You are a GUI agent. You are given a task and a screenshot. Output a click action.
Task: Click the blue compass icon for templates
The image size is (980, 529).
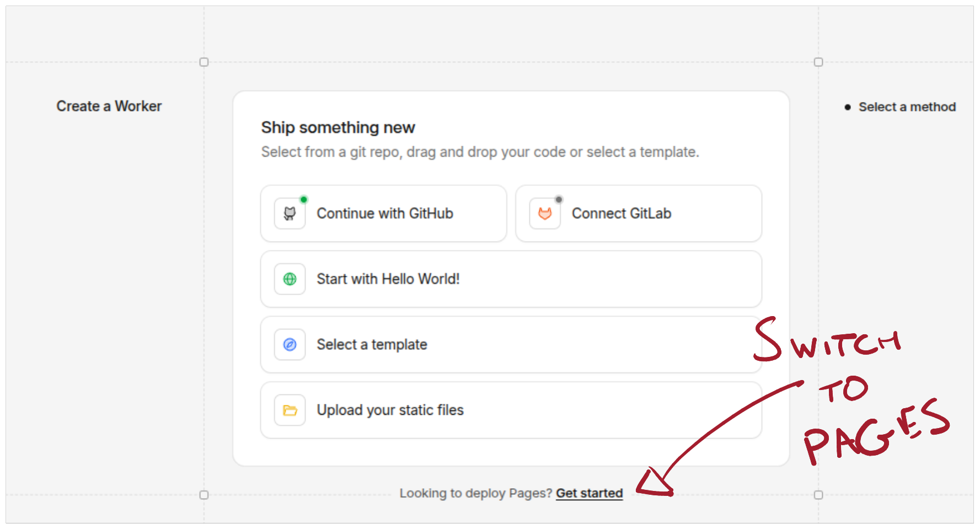click(289, 344)
